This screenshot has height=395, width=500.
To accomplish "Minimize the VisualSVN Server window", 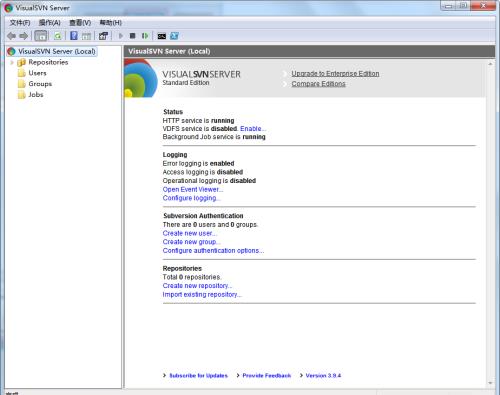I will [x=449, y=5].
